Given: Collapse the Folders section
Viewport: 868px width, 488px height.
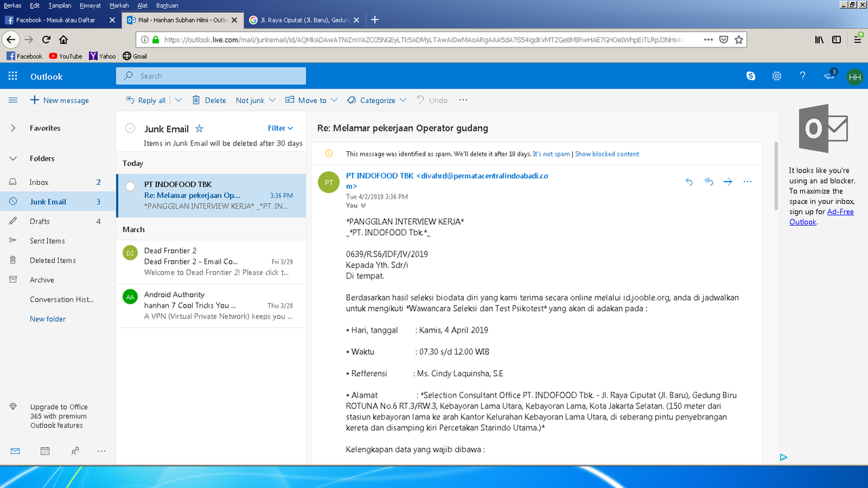Looking at the screenshot, I should [x=13, y=159].
